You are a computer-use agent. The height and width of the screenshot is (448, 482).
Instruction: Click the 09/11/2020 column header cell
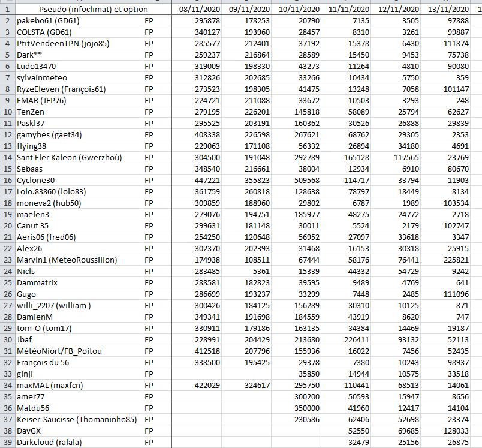[x=246, y=9]
